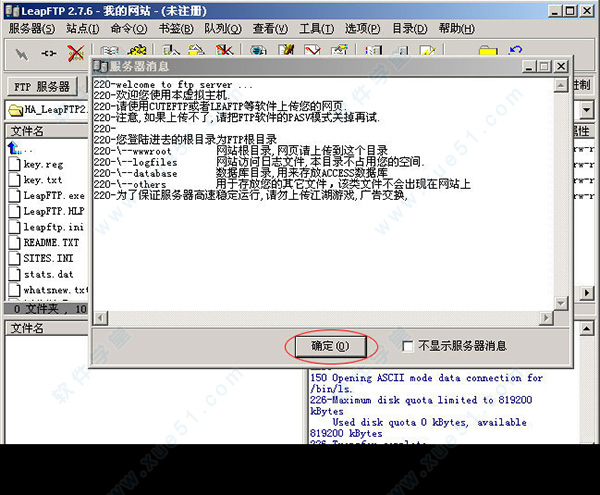Click the 文件名 column header in queue pane

[x=47, y=328]
